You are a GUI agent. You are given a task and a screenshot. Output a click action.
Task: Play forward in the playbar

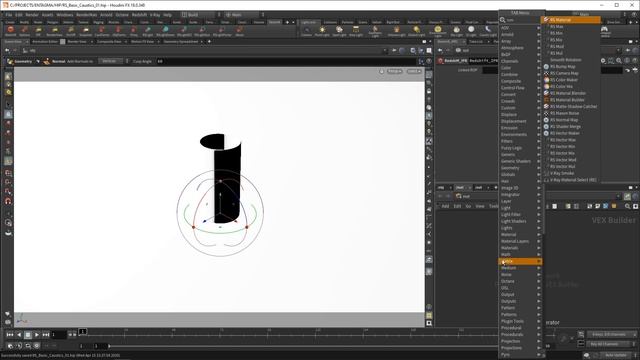(x=37, y=335)
